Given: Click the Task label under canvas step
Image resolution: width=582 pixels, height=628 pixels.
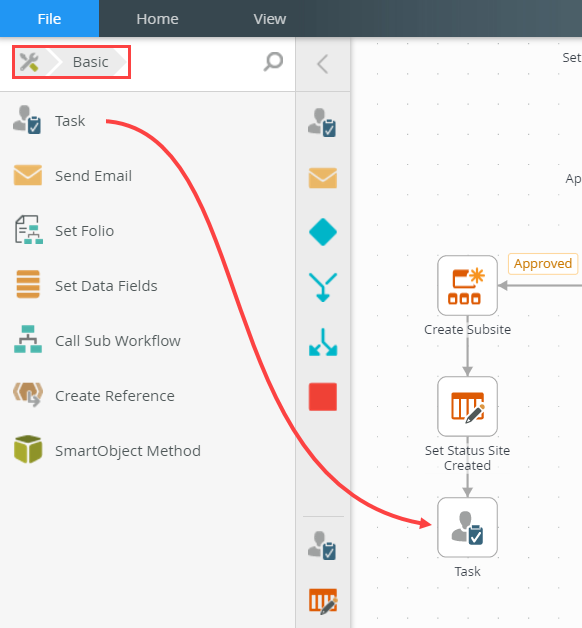Looking at the screenshot, I should pos(467,571).
